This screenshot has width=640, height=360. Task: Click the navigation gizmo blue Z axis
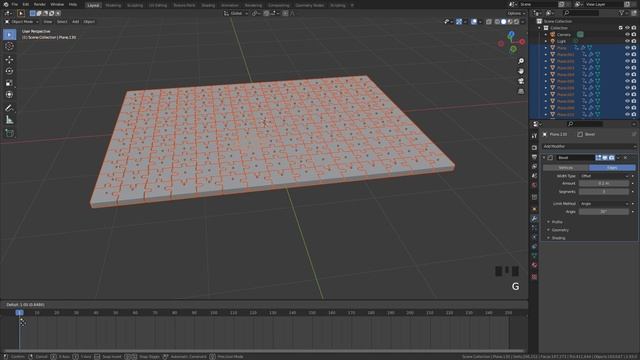pyautogui.click(x=511, y=35)
